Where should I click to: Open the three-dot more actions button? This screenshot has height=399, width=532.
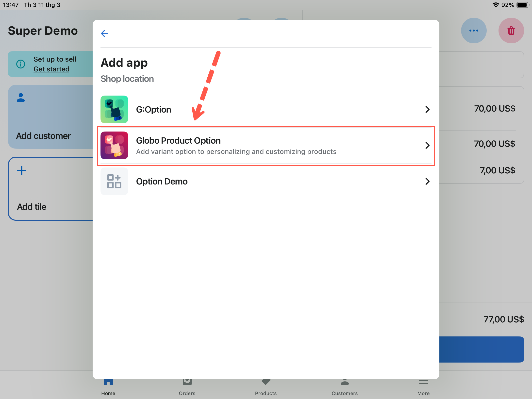(474, 31)
